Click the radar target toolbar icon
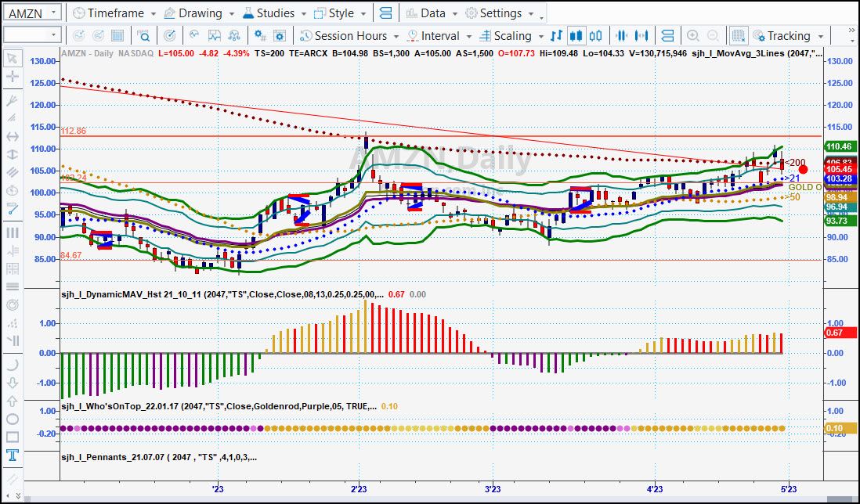860x504 pixels. [170, 36]
